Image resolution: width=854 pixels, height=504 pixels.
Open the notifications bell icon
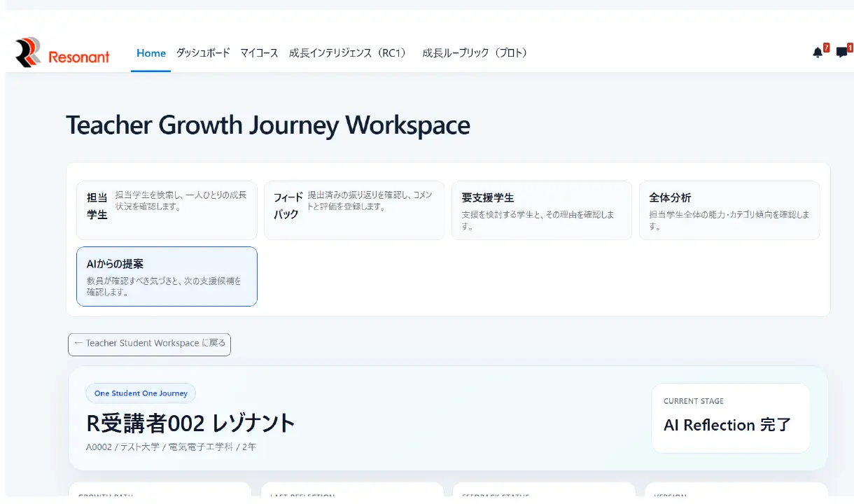click(818, 52)
